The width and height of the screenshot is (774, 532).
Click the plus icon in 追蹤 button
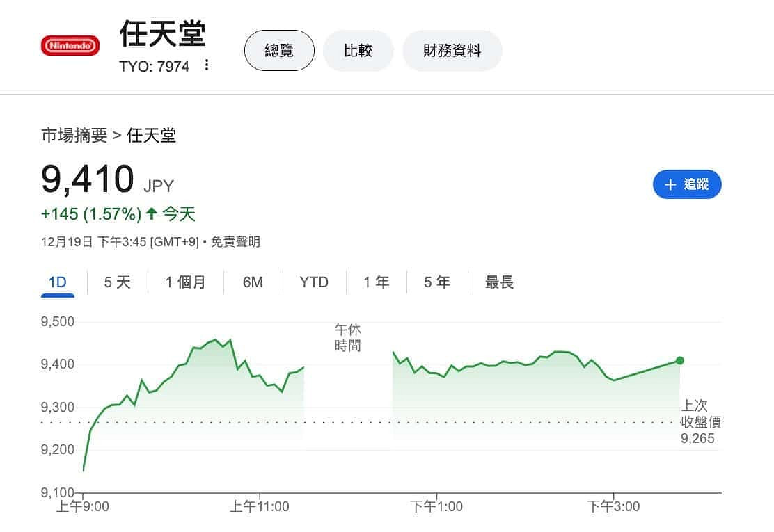(x=670, y=184)
